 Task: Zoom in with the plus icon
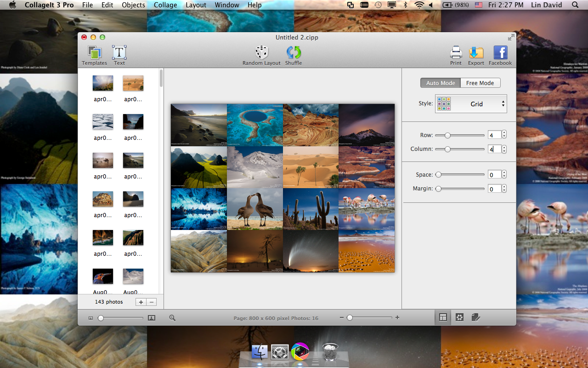(x=397, y=317)
